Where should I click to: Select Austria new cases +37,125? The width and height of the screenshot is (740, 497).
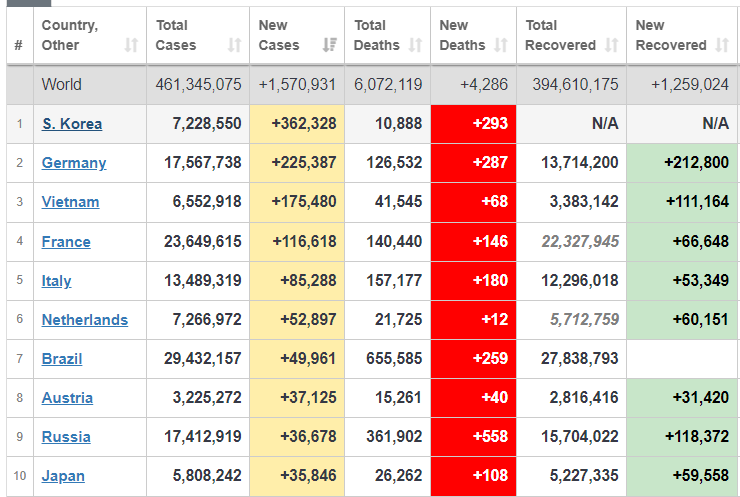tap(308, 398)
